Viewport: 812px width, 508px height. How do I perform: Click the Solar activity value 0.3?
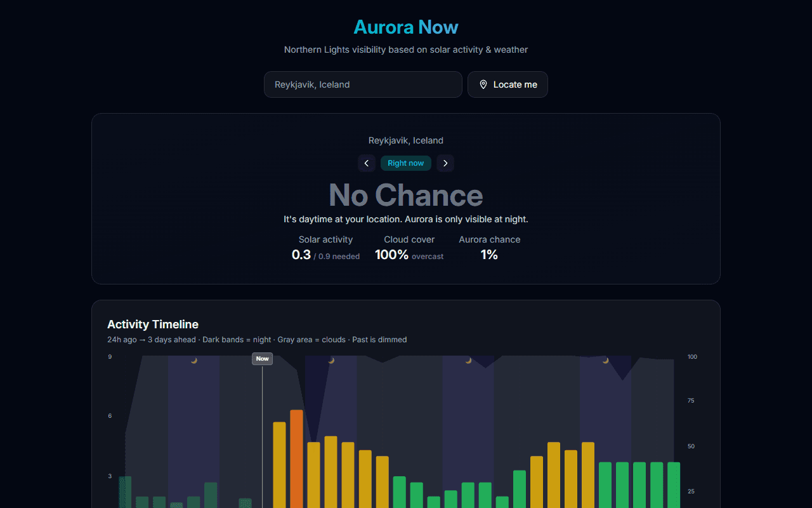pyautogui.click(x=301, y=254)
